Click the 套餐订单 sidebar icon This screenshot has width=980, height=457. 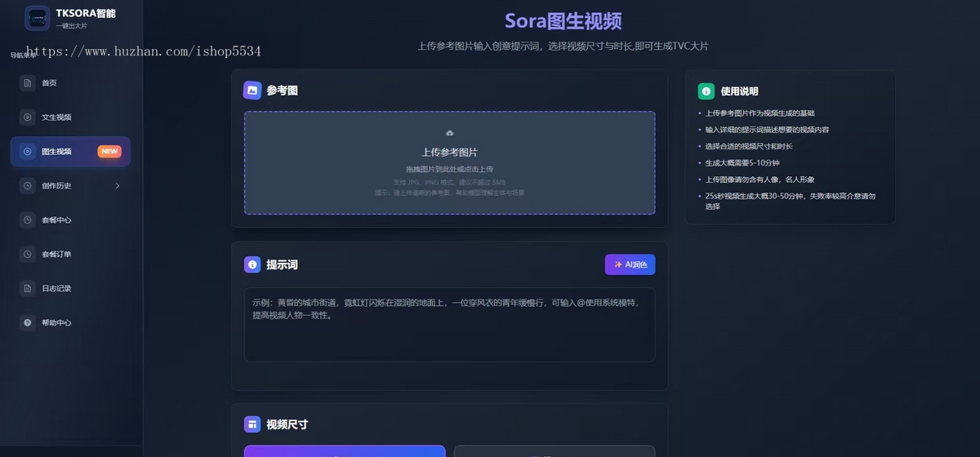pyautogui.click(x=28, y=255)
